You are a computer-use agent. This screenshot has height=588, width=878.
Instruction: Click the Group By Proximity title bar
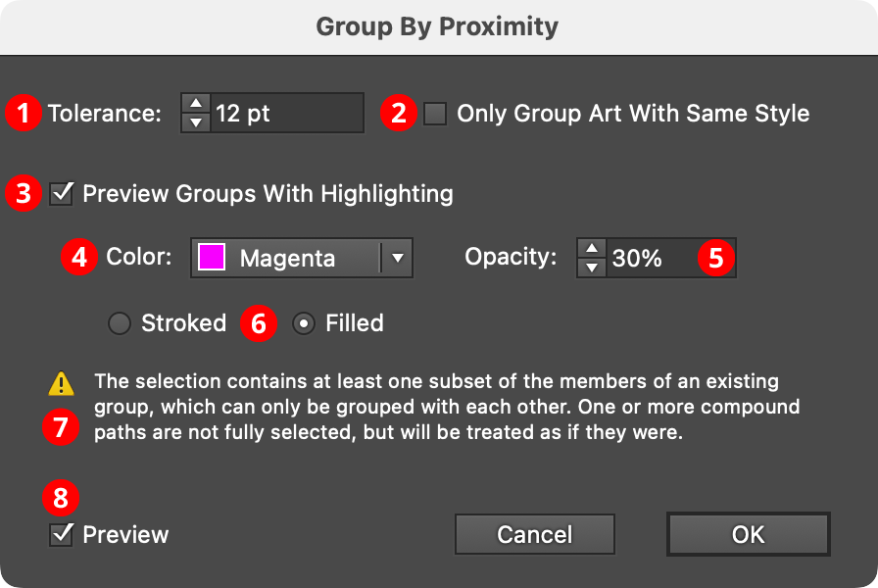click(439, 26)
